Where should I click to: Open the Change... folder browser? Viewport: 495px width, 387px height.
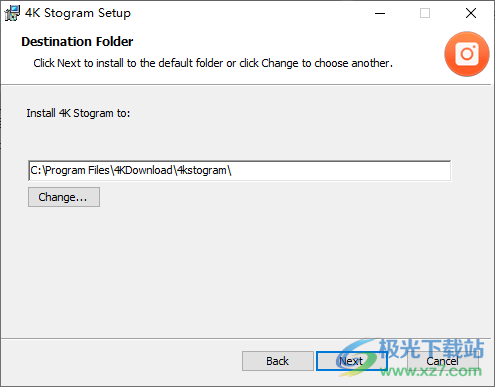point(64,197)
